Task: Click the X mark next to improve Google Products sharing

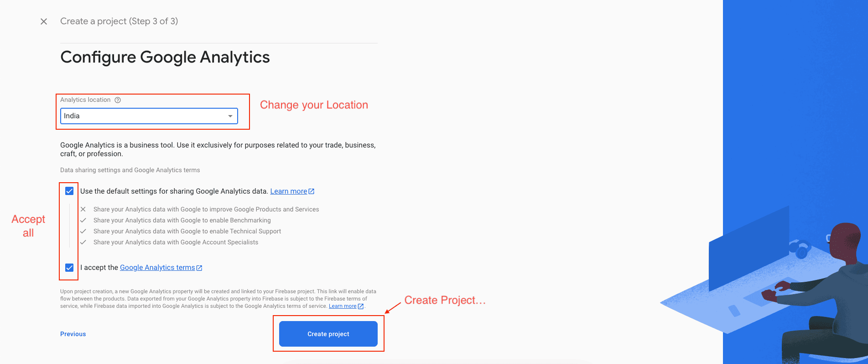Action: tap(83, 209)
